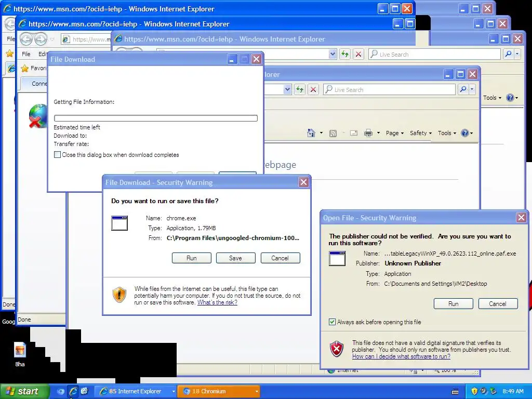Click the red shield icon in the Open File dialog

(x=337, y=349)
